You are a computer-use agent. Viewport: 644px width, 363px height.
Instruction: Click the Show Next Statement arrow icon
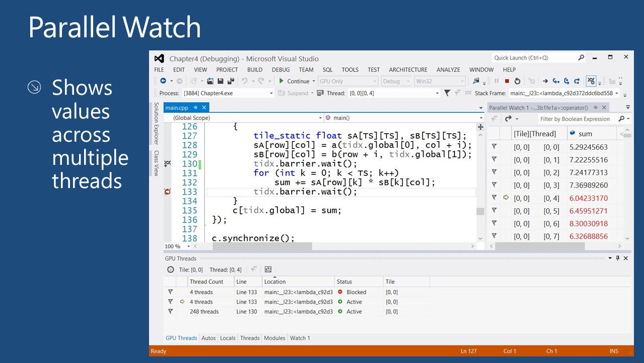[x=545, y=81]
